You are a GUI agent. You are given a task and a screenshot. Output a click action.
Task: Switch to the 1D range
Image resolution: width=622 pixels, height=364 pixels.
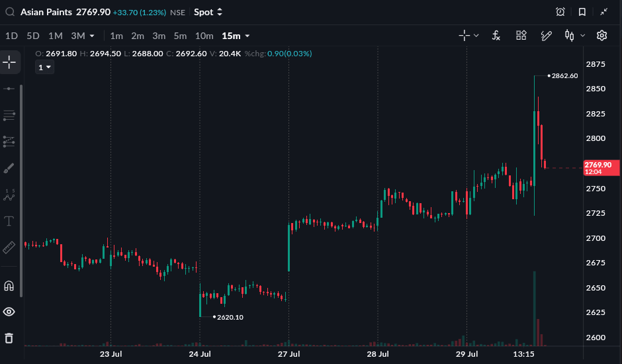click(x=11, y=36)
